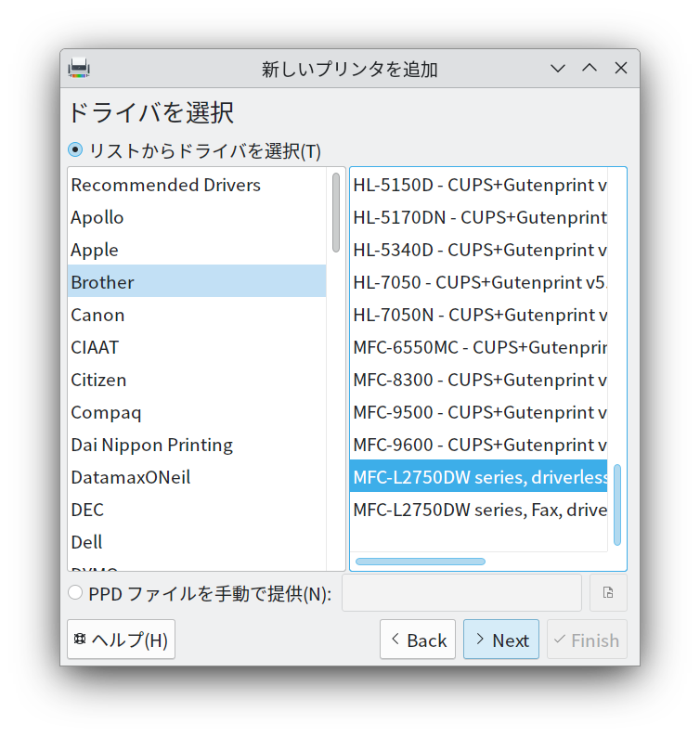Select Brother manufacturer
700x737 pixels.
pos(197,282)
